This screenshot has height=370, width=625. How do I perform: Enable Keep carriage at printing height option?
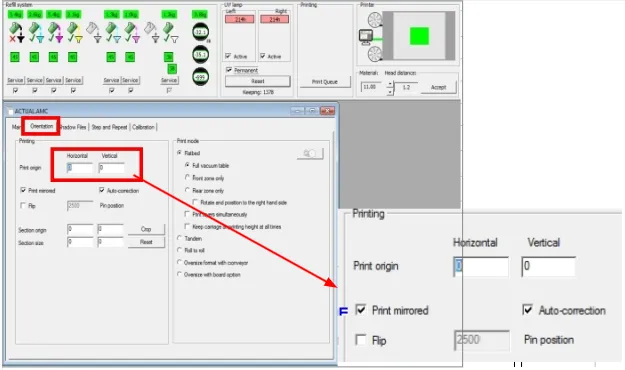point(187,226)
